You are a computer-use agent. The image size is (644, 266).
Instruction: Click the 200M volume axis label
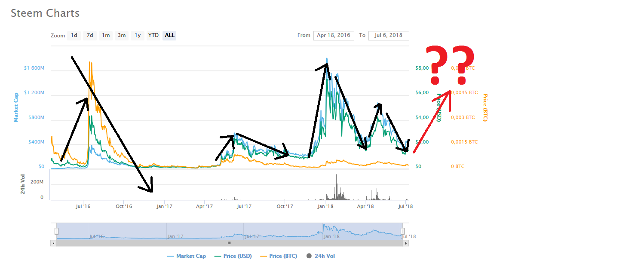point(36,182)
